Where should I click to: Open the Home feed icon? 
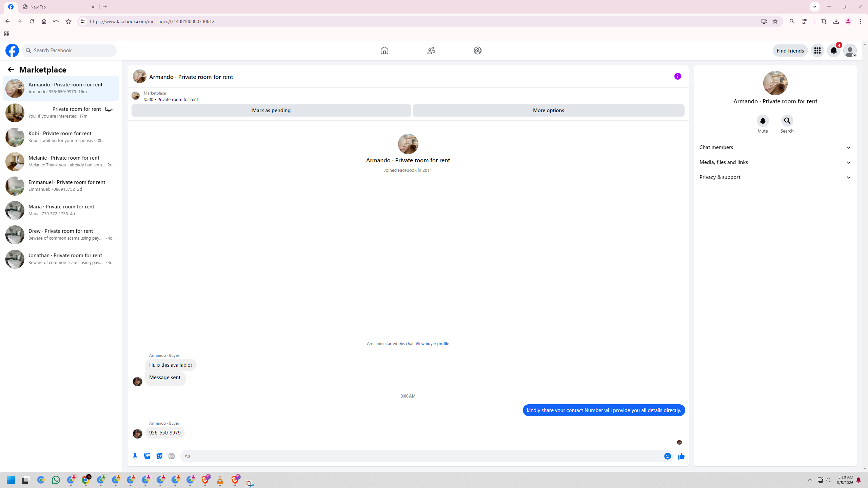384,50
